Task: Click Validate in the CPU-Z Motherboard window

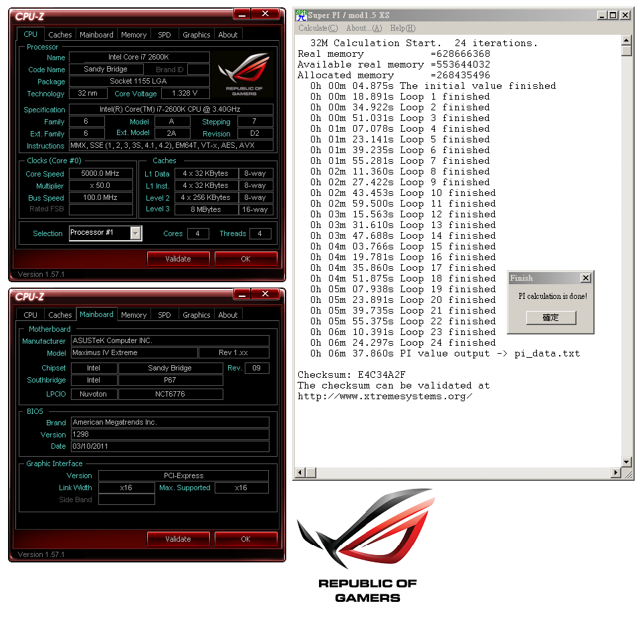Action: click(179, 539)
